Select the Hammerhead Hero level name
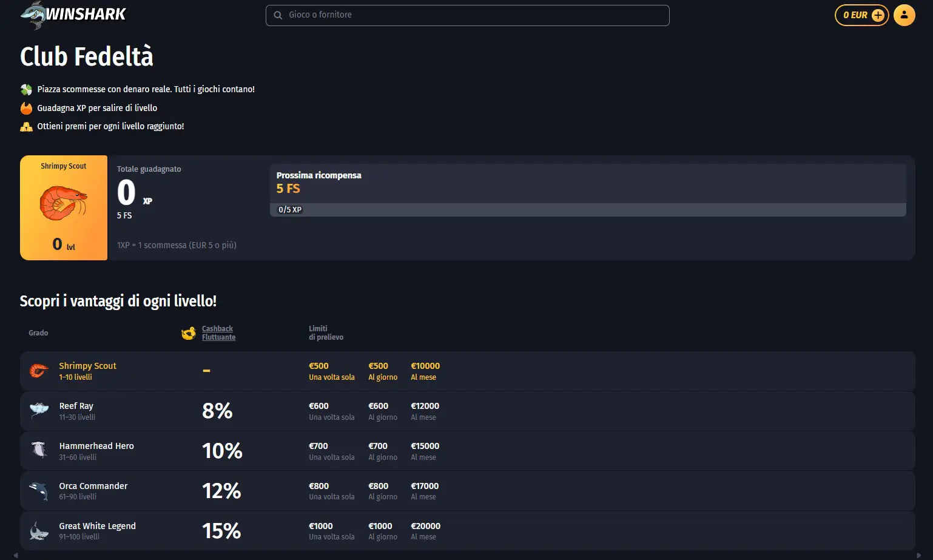 coord(96,446)
